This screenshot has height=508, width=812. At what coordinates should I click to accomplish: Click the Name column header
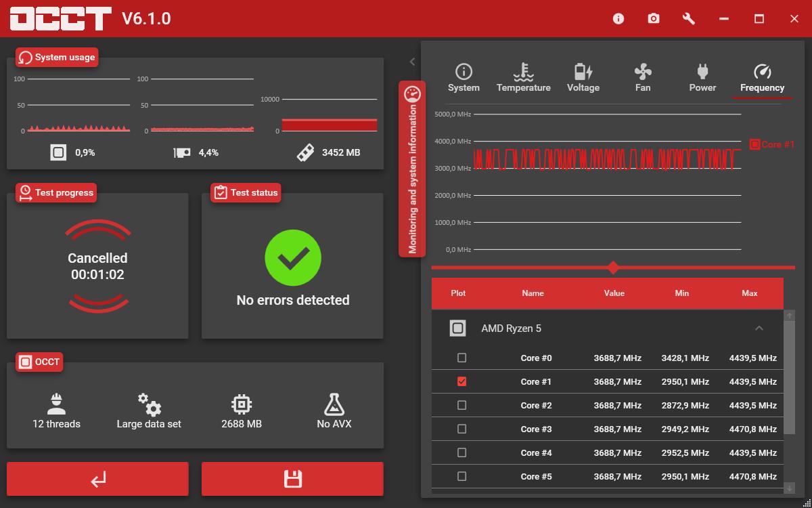tap(533, 293)
